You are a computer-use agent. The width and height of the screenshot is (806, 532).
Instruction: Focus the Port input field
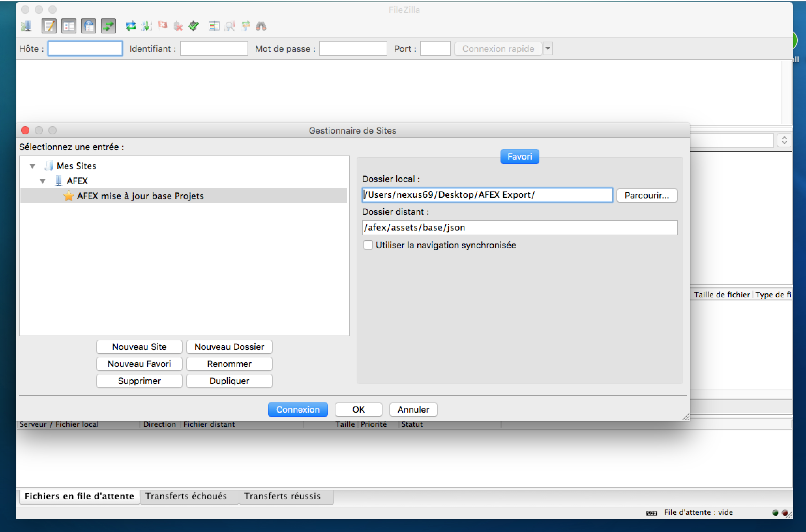point(435,48)
